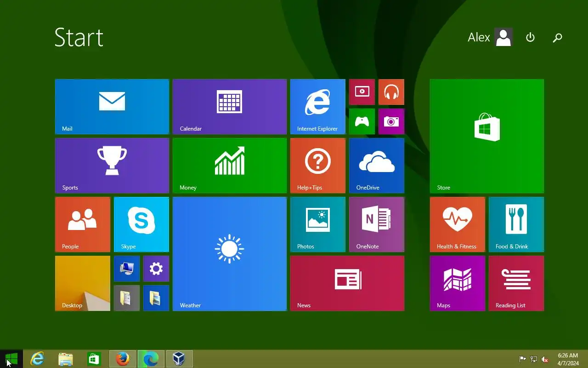
Task: Open Store from the taskbar
Action: (x=94, y=359)
